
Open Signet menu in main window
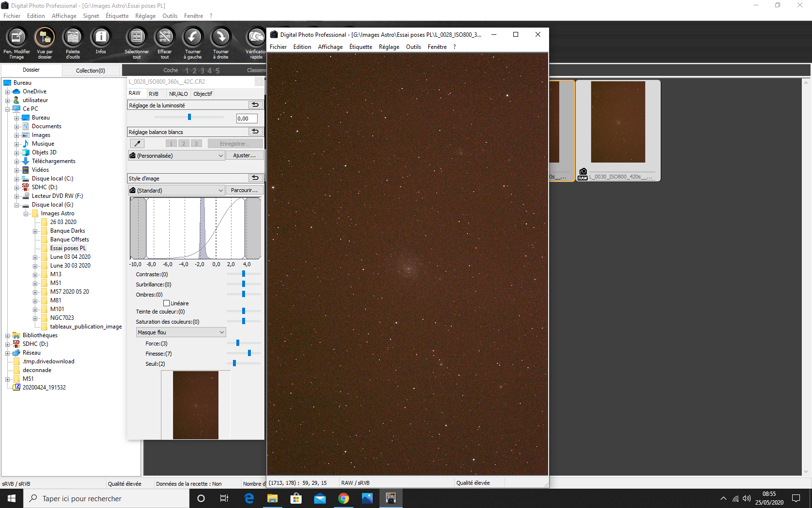click(x=91, y=16)
